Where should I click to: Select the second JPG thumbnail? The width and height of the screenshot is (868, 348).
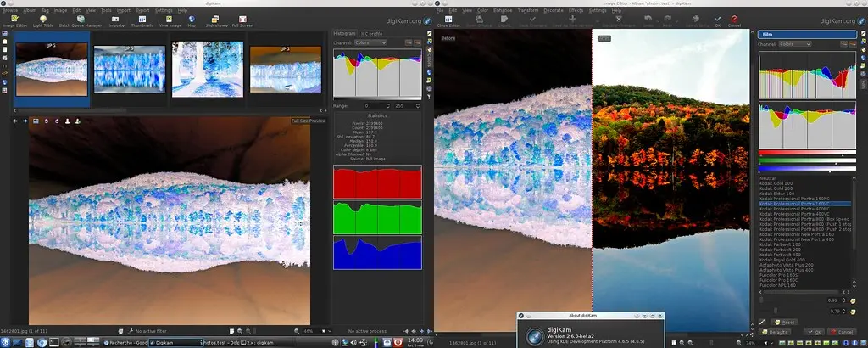point(129,69)
